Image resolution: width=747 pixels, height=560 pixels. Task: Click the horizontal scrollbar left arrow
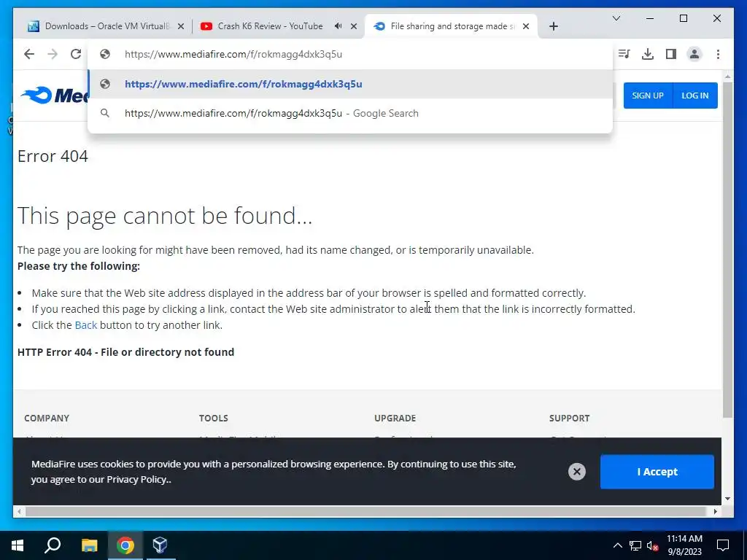(x=18, y=511)
